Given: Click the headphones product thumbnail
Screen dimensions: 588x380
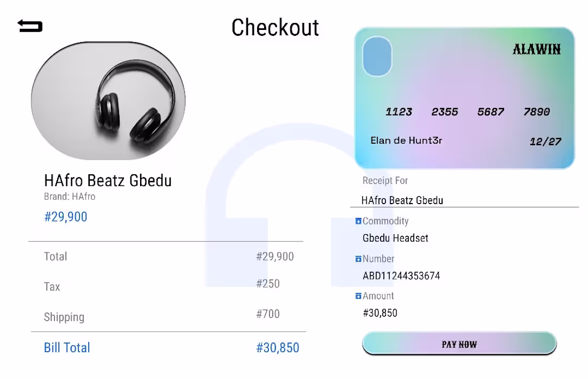Looking at the screenshot, I should [109, 101].
